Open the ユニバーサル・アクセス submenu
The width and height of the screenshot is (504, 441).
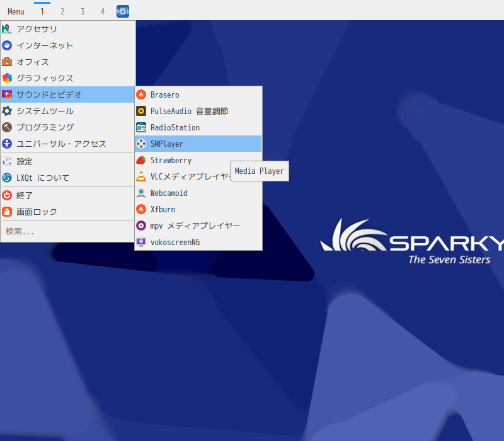(x=67, y=144)
